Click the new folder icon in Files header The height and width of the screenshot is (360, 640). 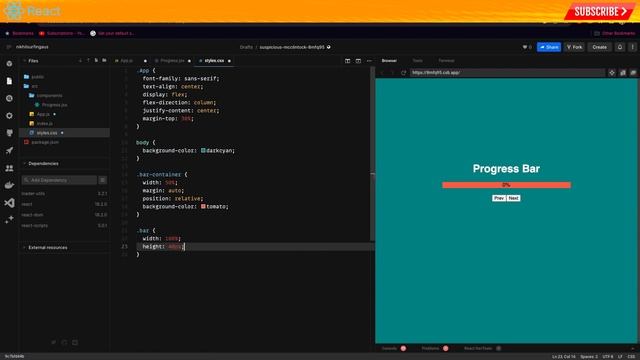pyautogui.click(x=104, y=60)
